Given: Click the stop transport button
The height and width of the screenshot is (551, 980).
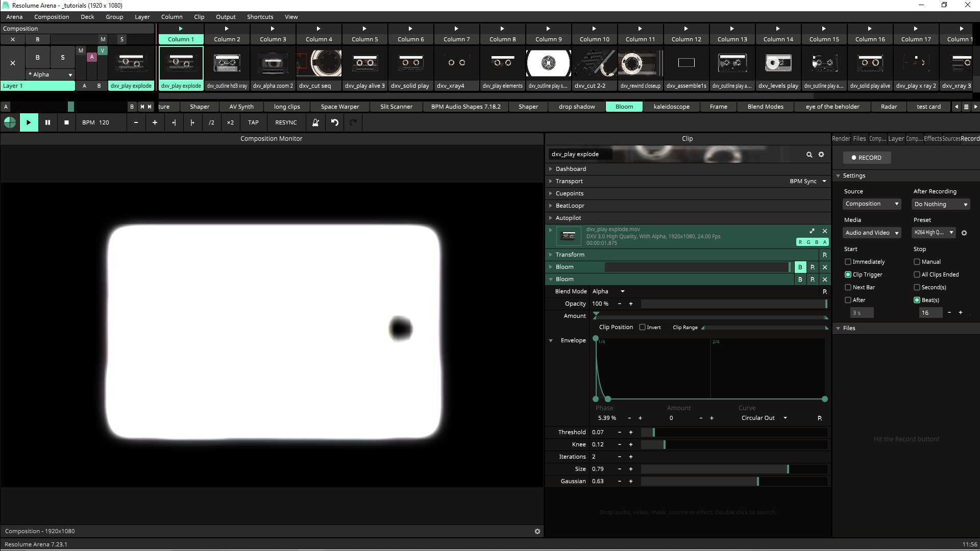Looking at the screenshot, I should [x=66, y=122].
